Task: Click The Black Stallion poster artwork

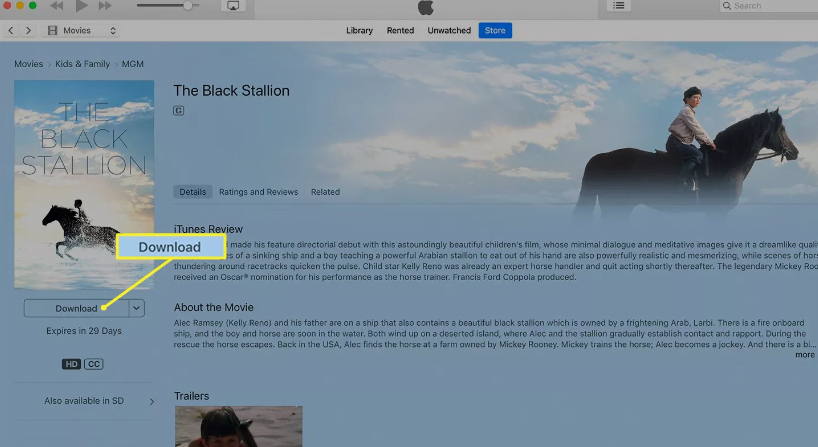Action: (84, 184)
